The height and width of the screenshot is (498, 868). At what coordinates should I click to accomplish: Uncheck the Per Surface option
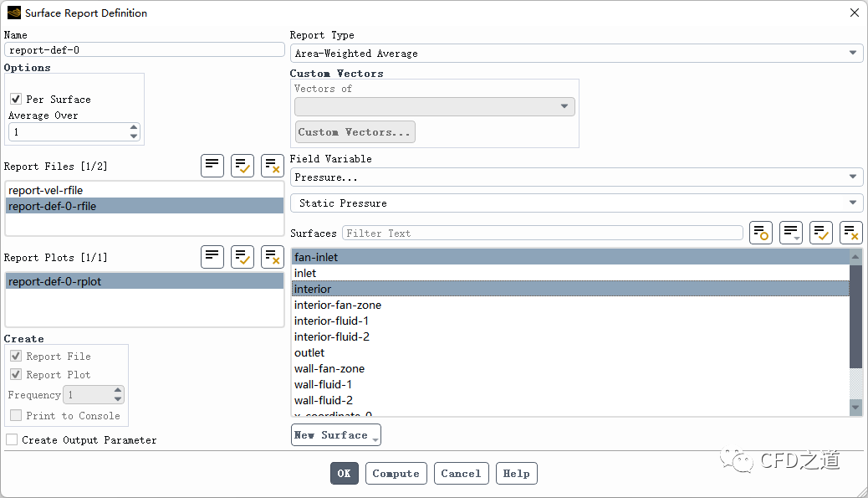point(16,99)
